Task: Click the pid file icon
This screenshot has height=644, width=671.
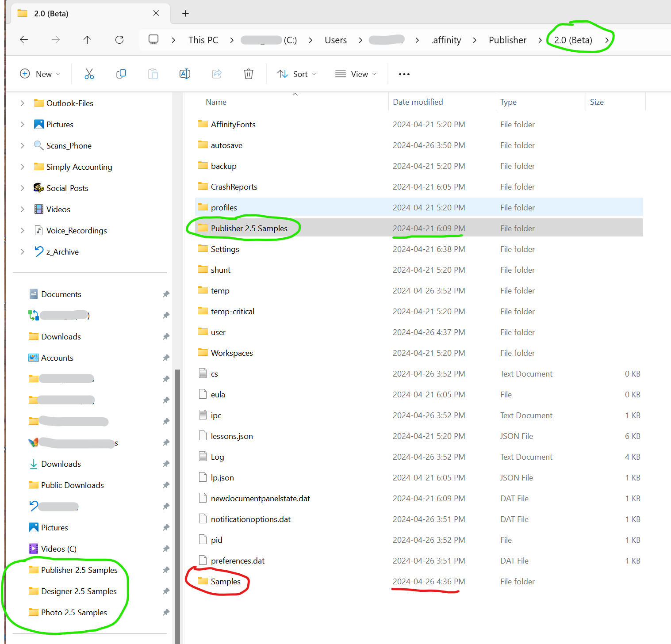Action: (x=203, y=539)
